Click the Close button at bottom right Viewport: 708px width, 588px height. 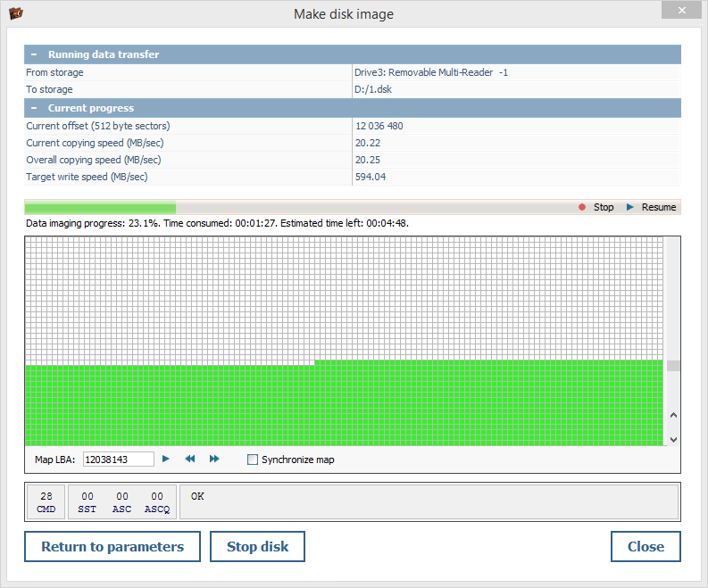[x=645, y=547]
